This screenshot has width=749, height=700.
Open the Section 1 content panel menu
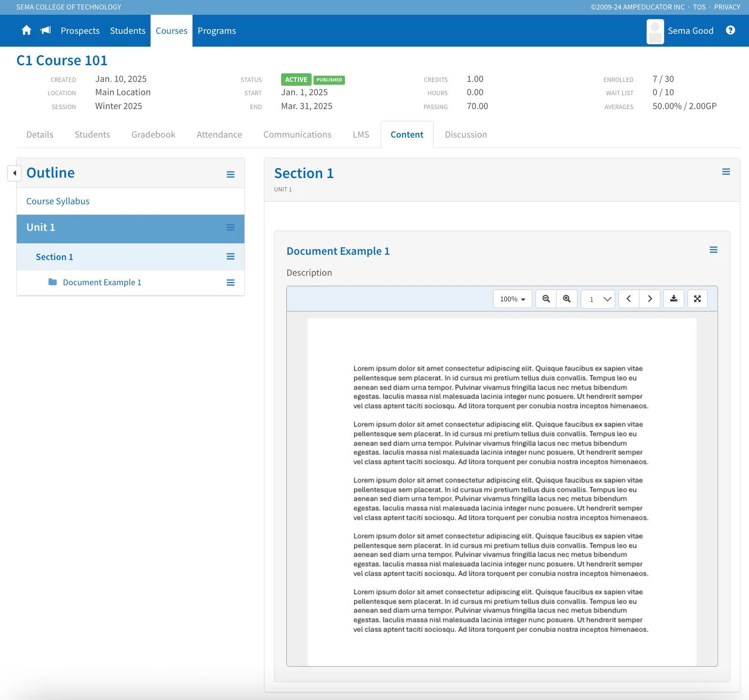click(726, 172)
